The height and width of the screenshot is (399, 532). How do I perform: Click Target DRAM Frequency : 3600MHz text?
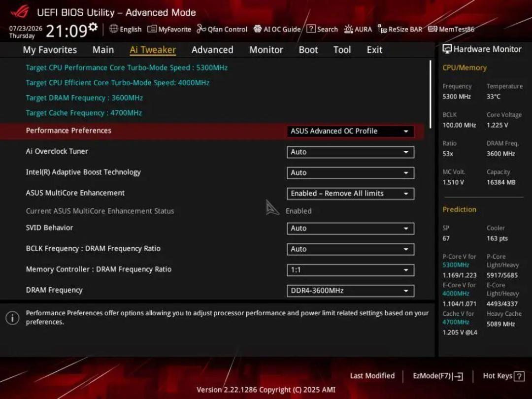[x=84, y=98]
